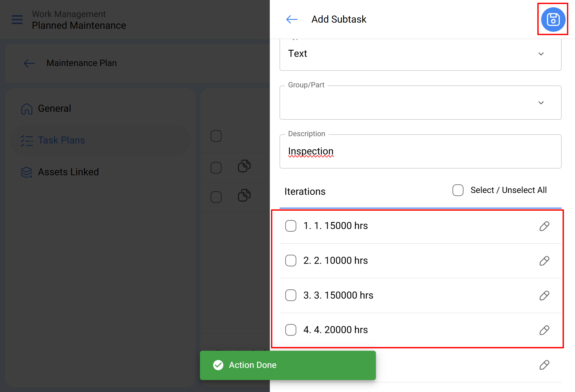Open the Text type dropdown
This screenshot has width=575, height=392.
pos(420,54)
